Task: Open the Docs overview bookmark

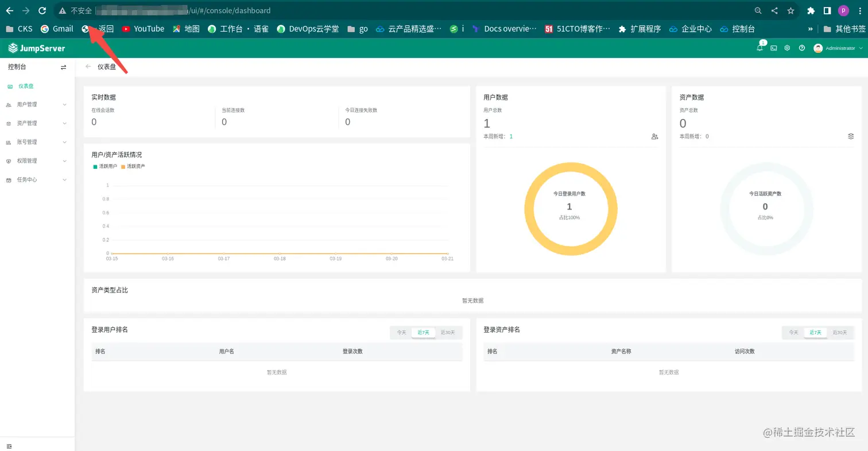Action: click(504, 29)
